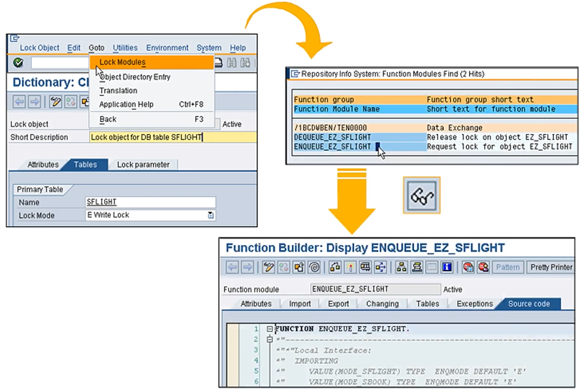
Task: Switch to the Exceptions tab
Action: [475, 304]
